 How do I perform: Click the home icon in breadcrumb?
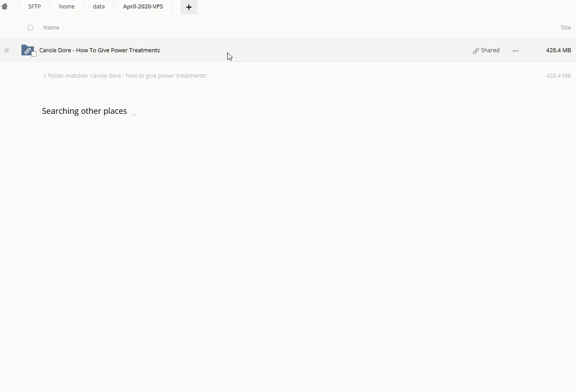coord(5,7)
